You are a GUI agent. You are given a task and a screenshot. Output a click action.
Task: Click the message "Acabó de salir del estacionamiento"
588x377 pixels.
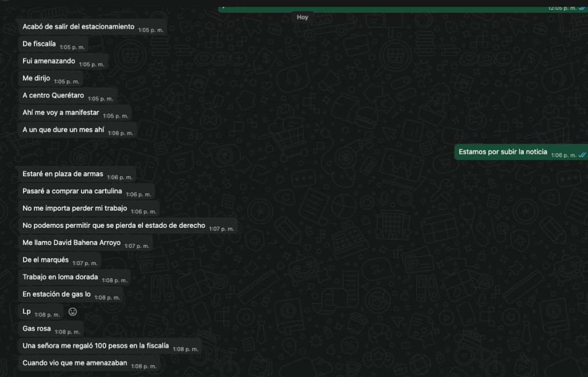click(78, 27)
